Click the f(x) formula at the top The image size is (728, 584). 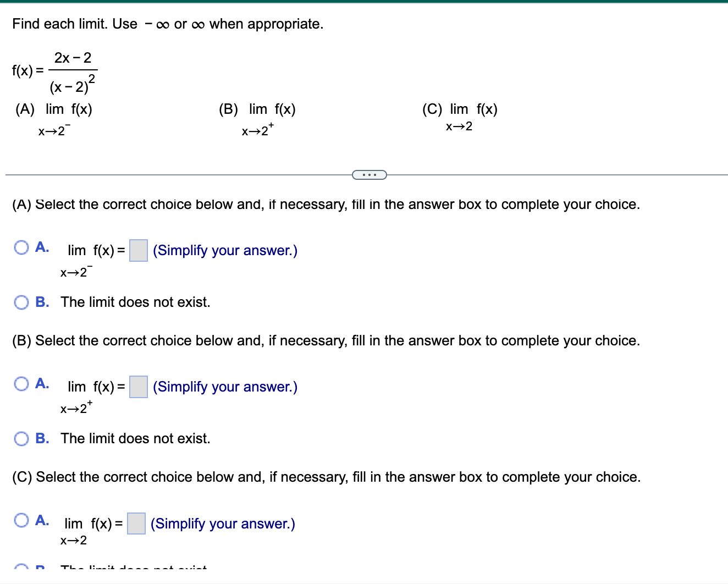54,70
